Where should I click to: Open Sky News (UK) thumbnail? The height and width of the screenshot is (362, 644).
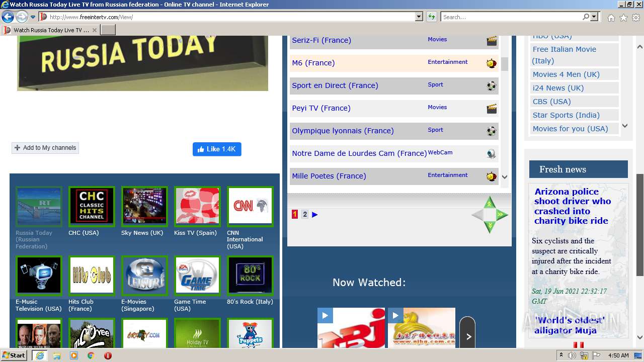[144, 206]
